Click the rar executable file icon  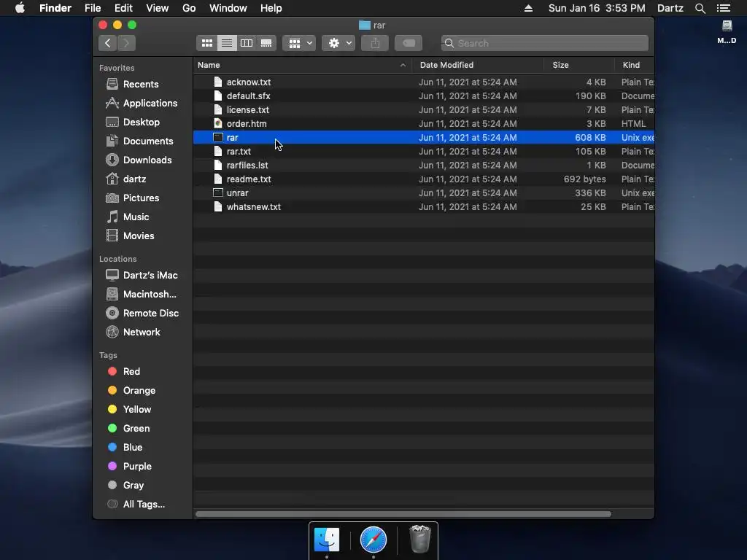[217, 138]
